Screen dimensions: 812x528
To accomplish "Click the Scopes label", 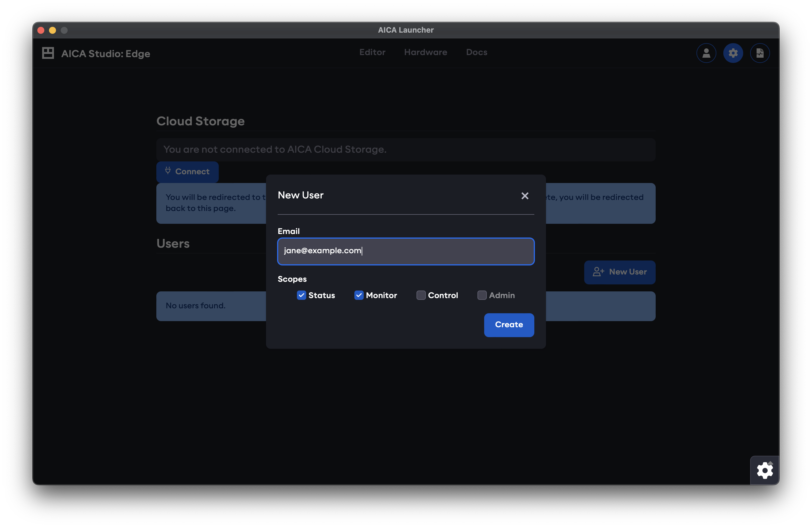I will click(292, 279).
